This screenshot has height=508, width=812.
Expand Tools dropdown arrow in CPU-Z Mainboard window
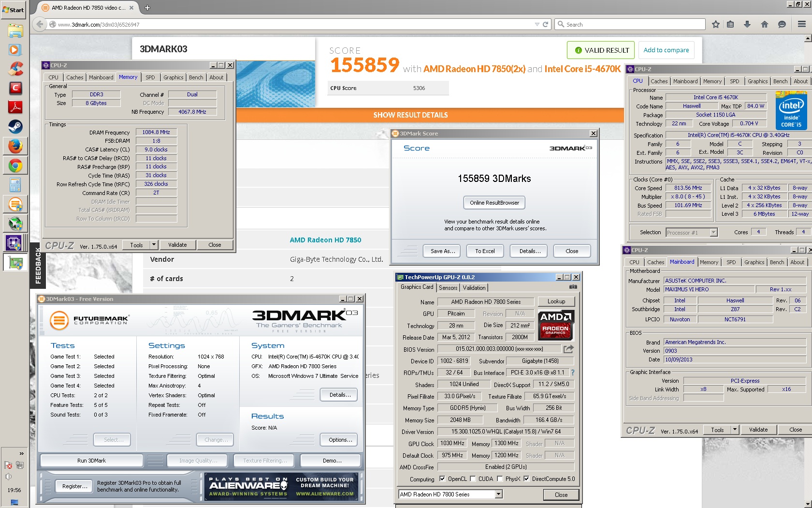735,430
